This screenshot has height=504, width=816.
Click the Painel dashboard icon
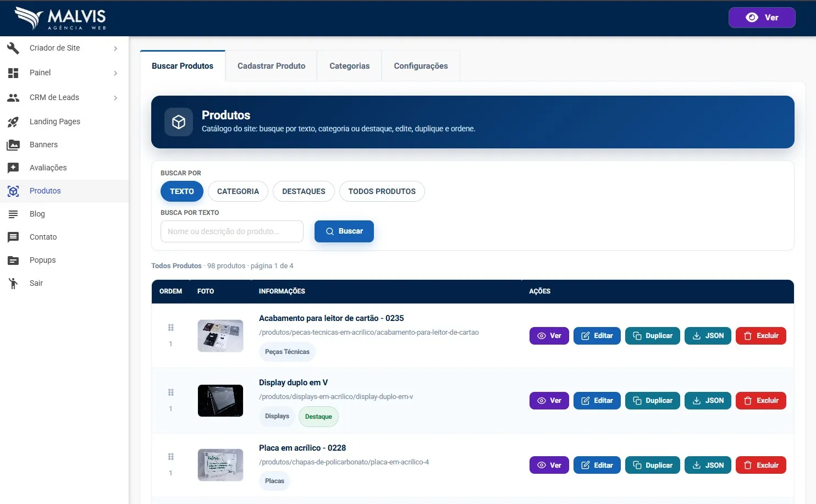13,73
